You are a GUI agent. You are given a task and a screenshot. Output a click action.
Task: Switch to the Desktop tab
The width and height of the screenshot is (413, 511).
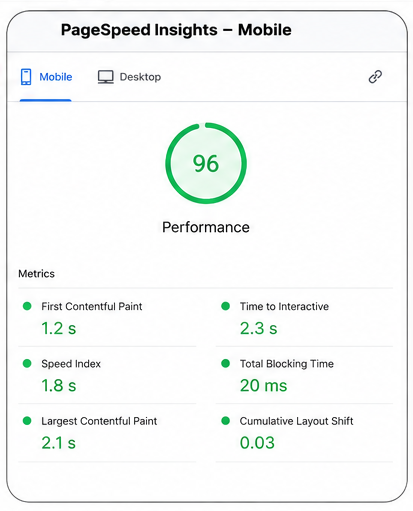pyautogui.click(x=129, y=77)
